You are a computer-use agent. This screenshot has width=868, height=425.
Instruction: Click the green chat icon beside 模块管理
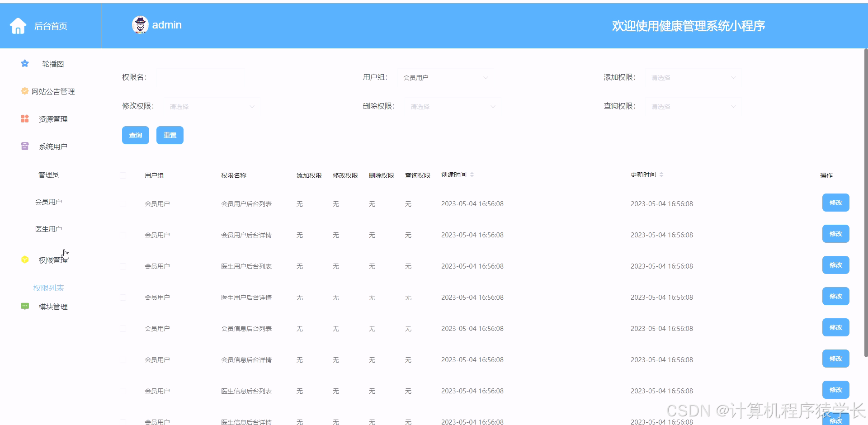click(x=25, y=306)
